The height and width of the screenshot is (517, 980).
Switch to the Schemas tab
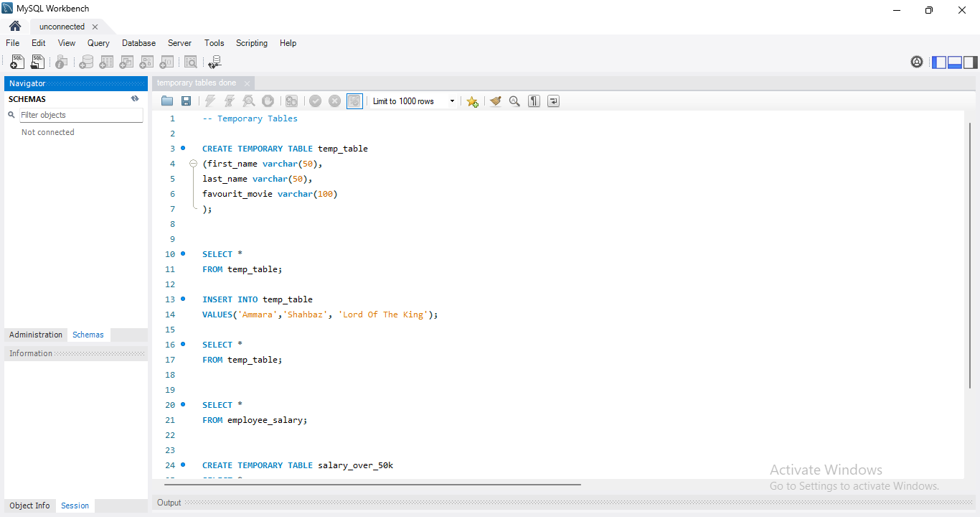point(88,335)
